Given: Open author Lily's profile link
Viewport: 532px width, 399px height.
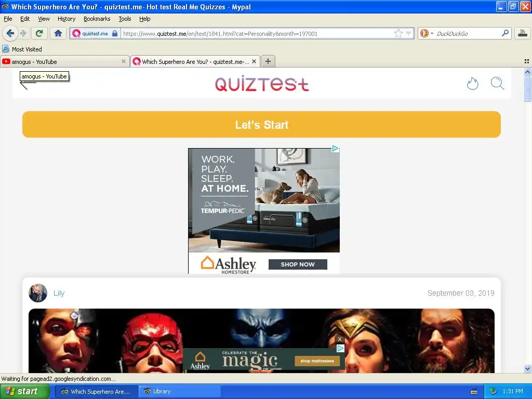Looking at the screenshot, I should tap(59, 293).
